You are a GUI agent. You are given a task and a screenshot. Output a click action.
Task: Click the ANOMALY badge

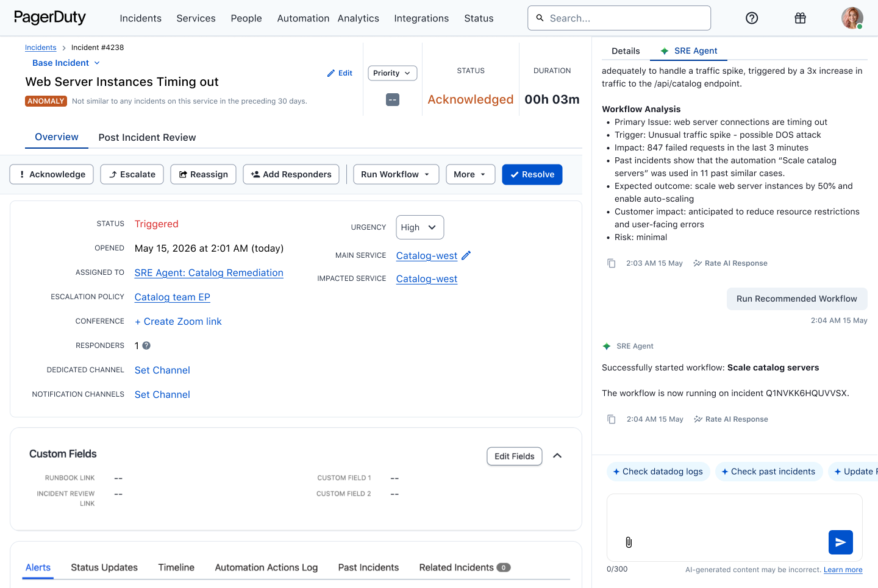tap(46, 101)
